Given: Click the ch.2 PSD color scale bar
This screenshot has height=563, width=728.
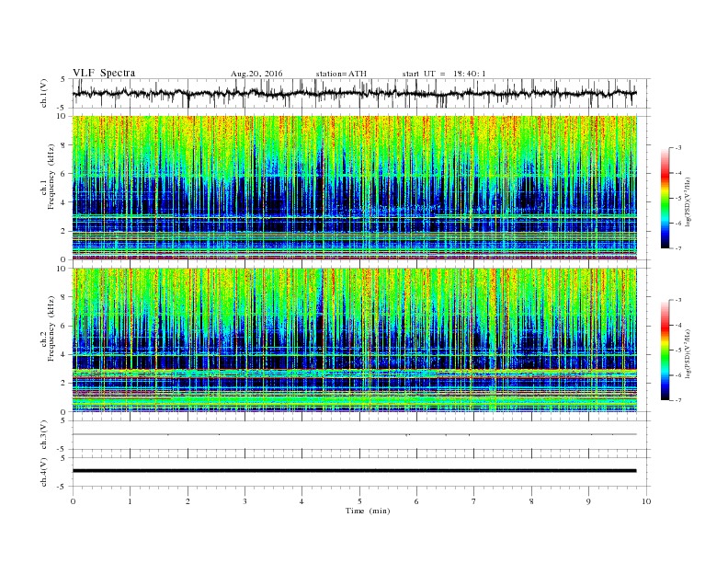Looking at the screenshot, I should point(665,350).
